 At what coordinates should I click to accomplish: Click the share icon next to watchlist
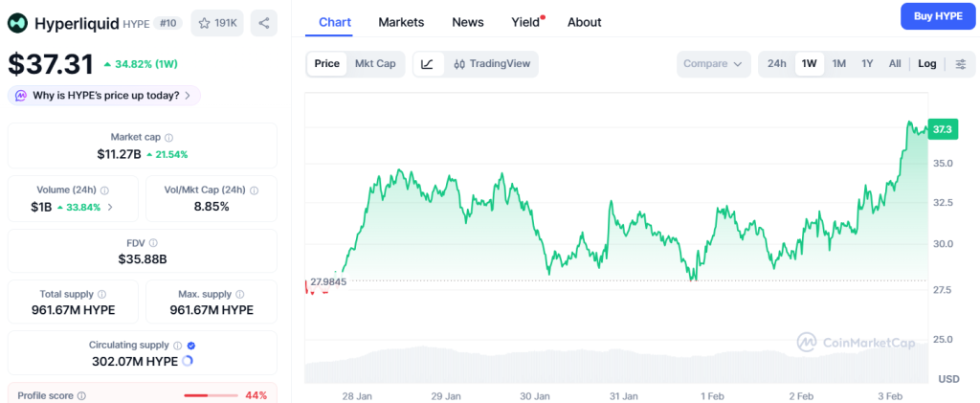tap(263, 23)
